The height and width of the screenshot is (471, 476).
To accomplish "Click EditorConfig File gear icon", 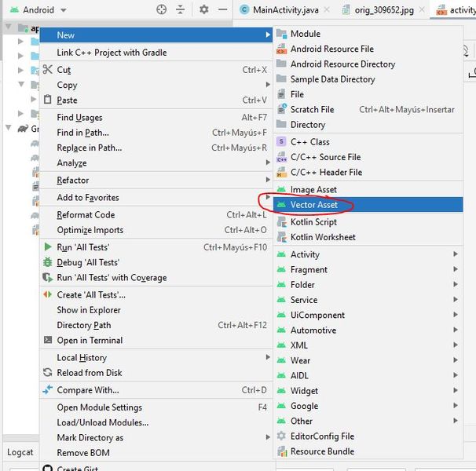I will (281, 436).
